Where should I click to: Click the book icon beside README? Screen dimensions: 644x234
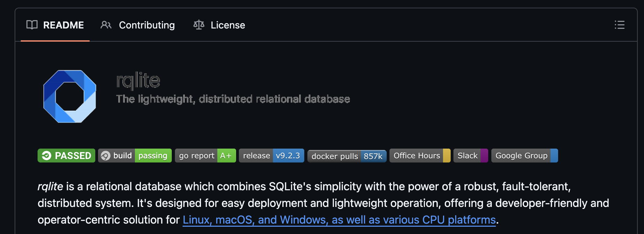click(x=32, y=25)
